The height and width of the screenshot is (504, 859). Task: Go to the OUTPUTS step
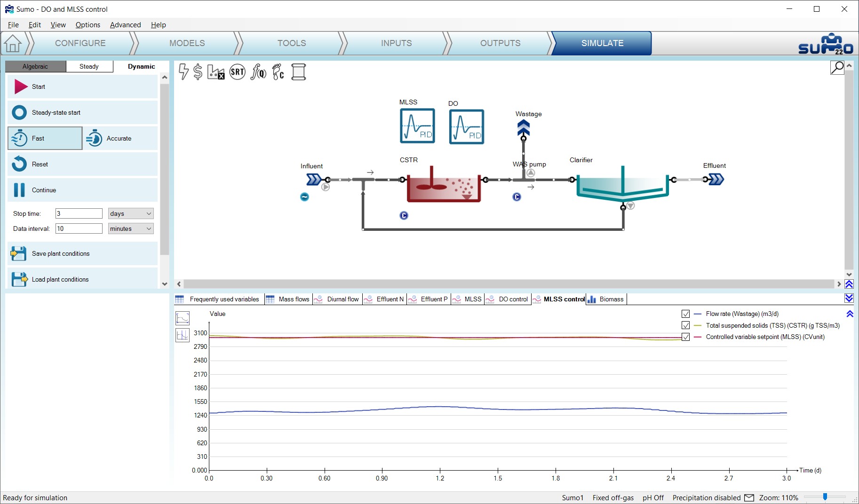click(500, 43)
